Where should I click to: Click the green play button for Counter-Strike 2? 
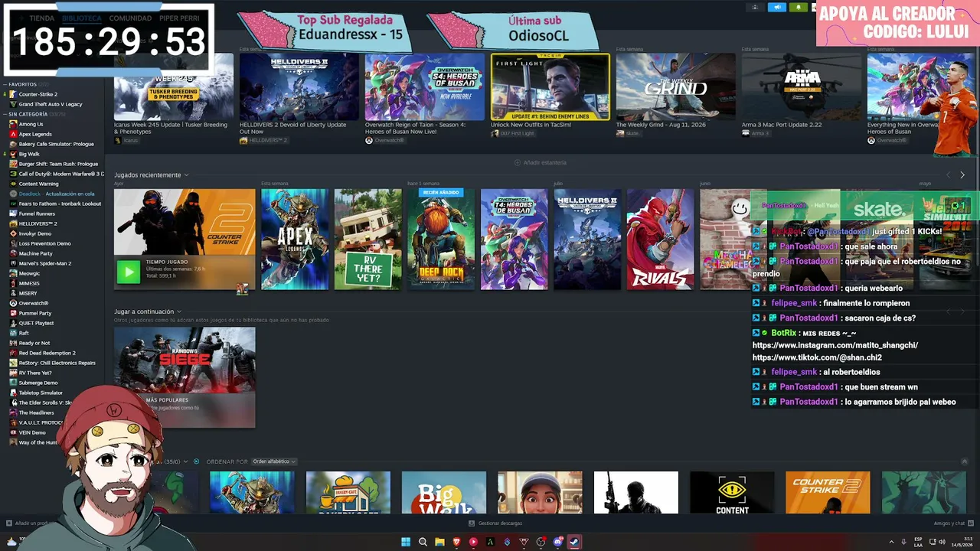129,272
